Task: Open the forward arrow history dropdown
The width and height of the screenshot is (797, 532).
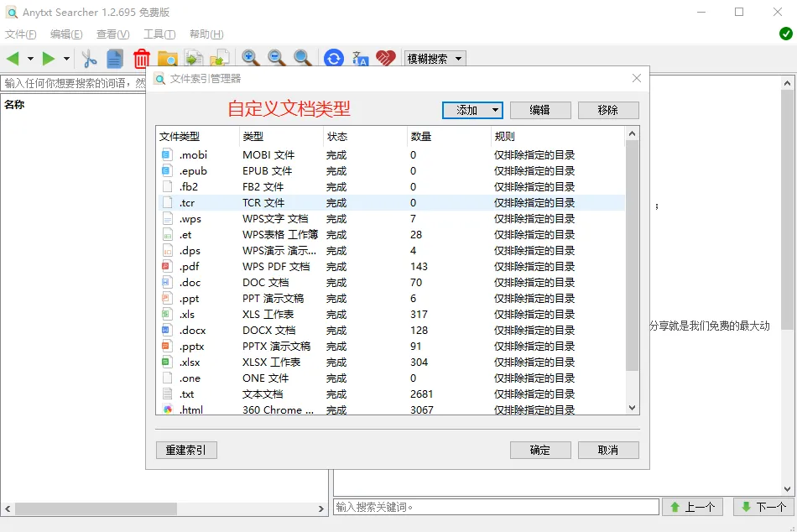Action: pos(66,59)
